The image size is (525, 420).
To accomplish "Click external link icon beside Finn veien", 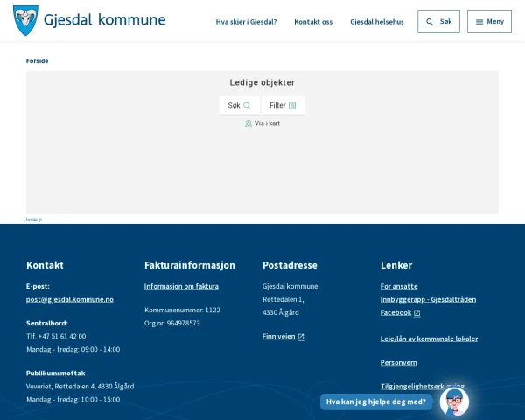I will coord(301,337).
